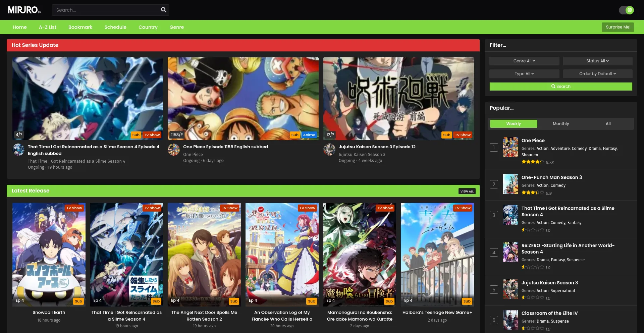Open One-Punch Man Season 3 popular title
Screen dimensions: 644x333
pyautogui.click(x=552, y=178)
